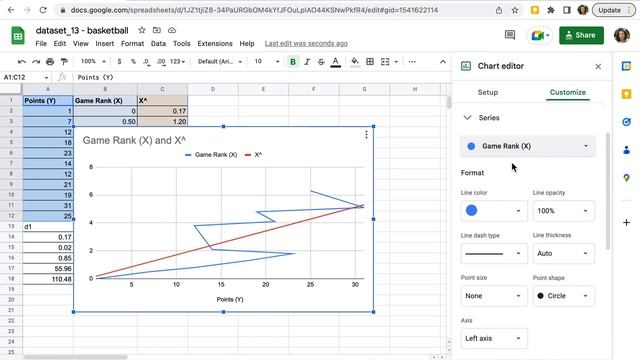Open the Line dash type dropdown
This screenshot has height=360, width=640.
494,253
